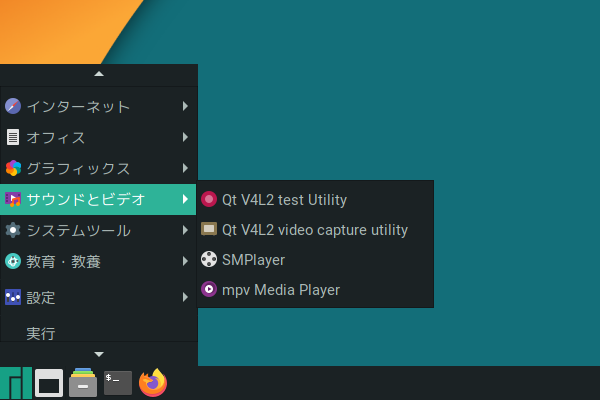Expand the 設定 submenu arrow

click(x=185, y=297)
